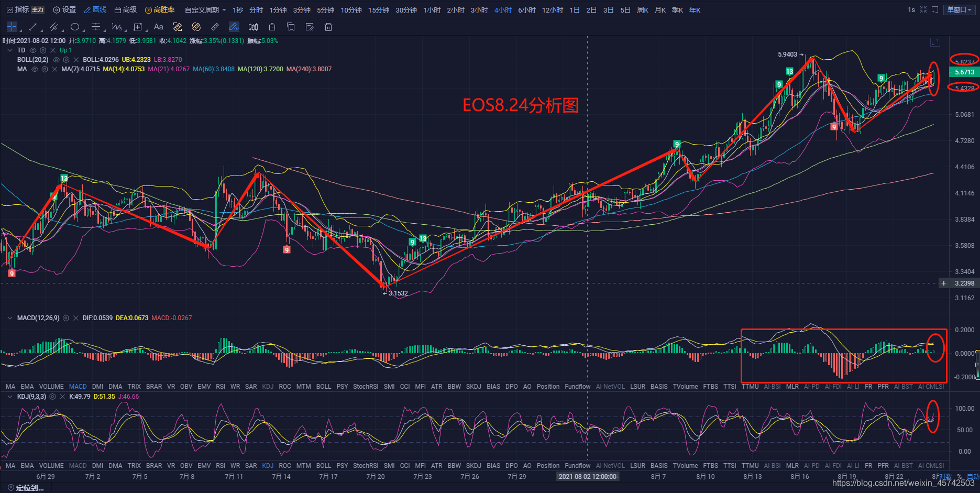The image size is (980, 493).
Task: Toggle 对数 logarithmic scale option
Action: (945, 476)
